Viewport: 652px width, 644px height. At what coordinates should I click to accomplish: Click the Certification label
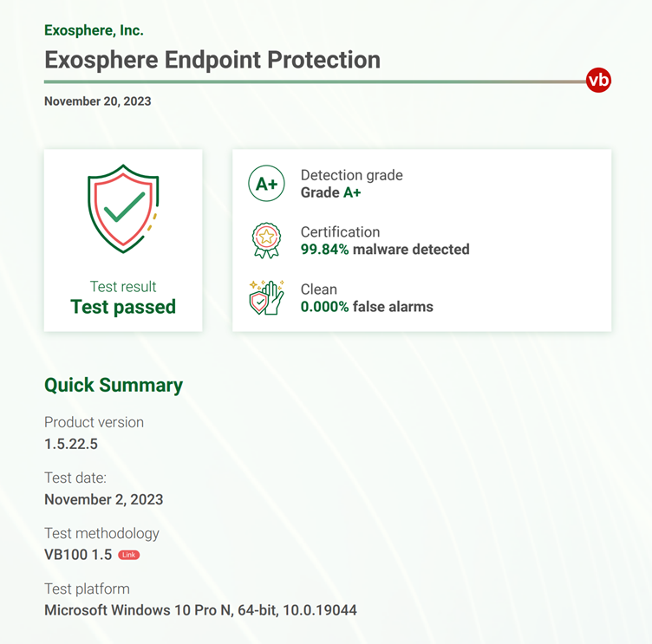[x=341, y=232]
